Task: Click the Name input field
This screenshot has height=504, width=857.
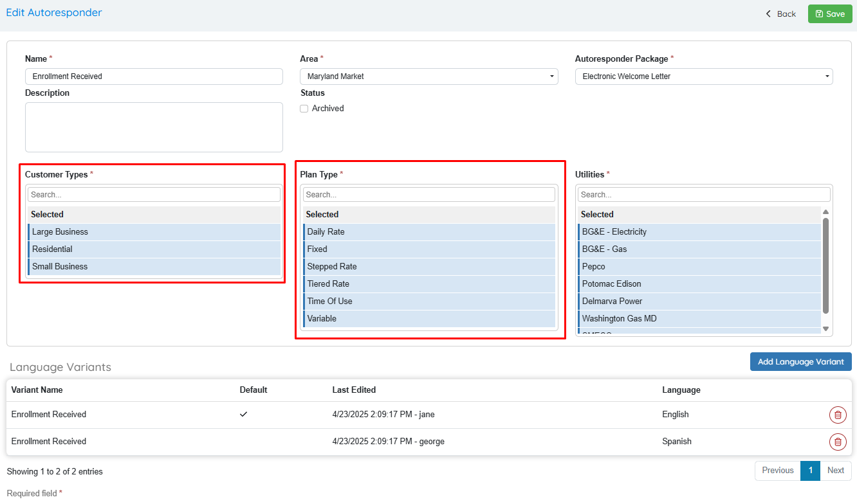Action: [154, 76]
